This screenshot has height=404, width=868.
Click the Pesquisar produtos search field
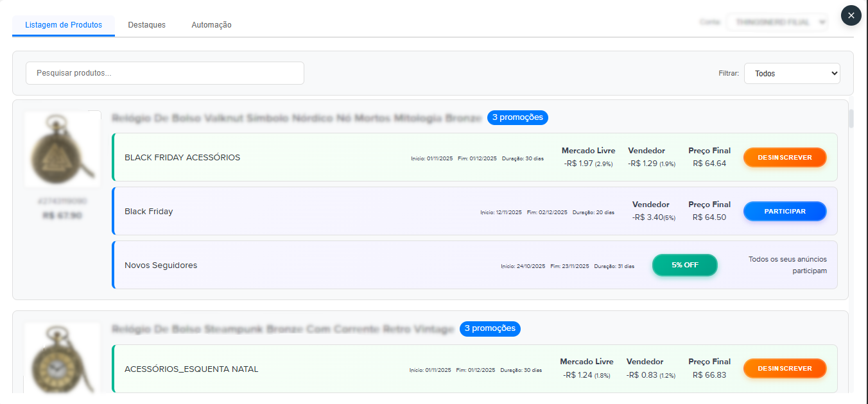pos(164,73)
